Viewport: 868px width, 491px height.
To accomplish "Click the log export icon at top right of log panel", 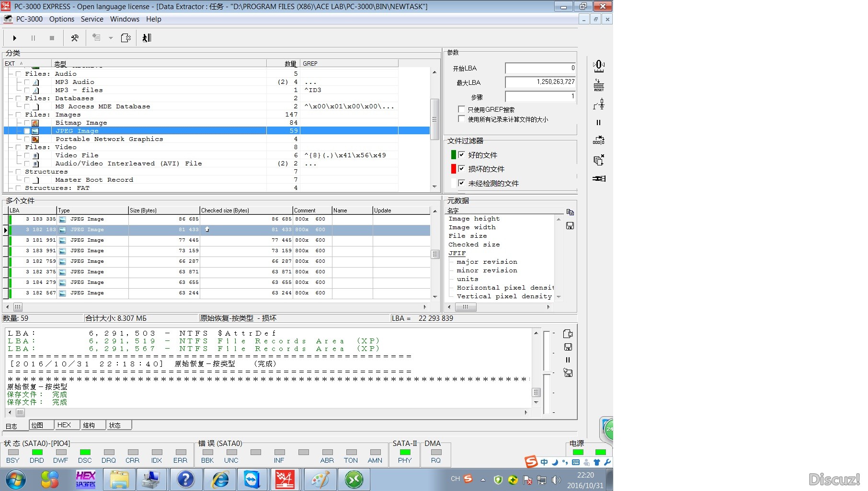I will point(568,334).
